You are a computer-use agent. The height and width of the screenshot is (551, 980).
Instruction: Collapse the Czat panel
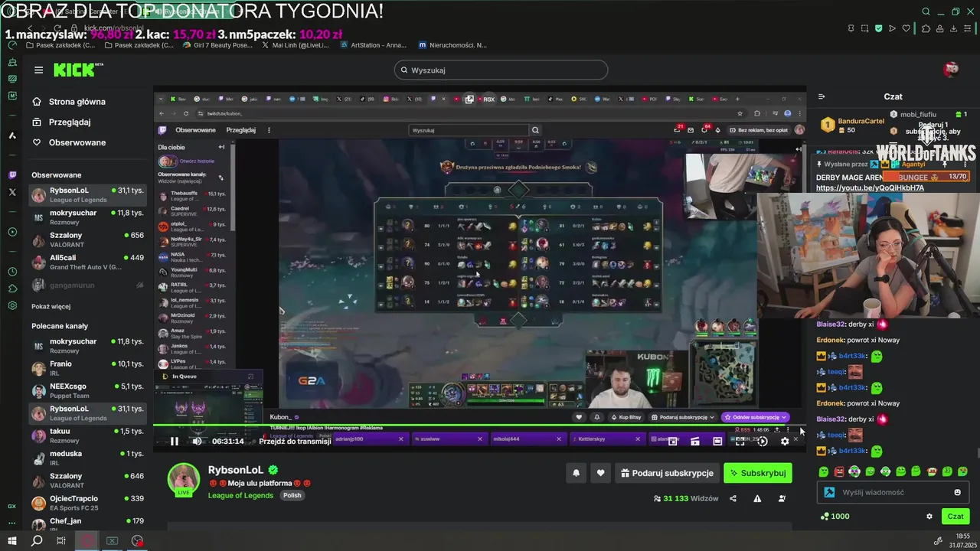822,96
